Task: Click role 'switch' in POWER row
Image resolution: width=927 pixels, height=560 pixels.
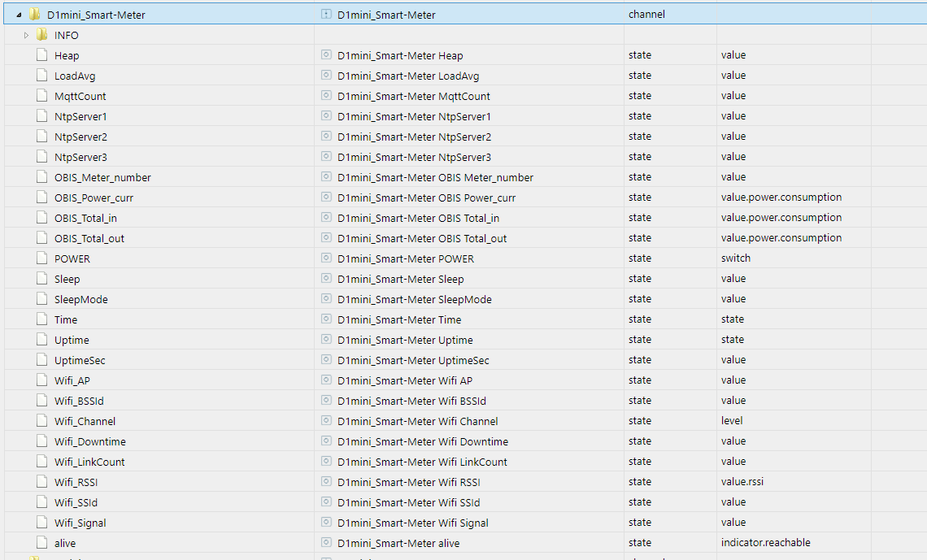Action: [x=735, y=258]
